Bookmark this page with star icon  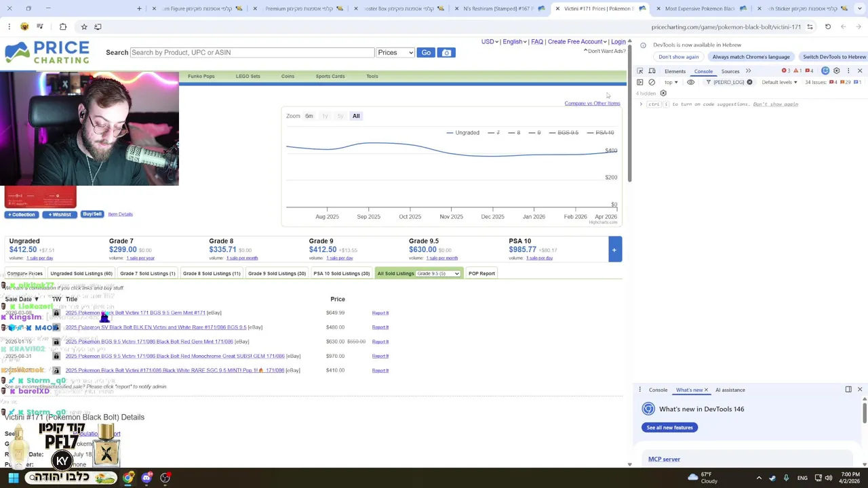(84, 26)
